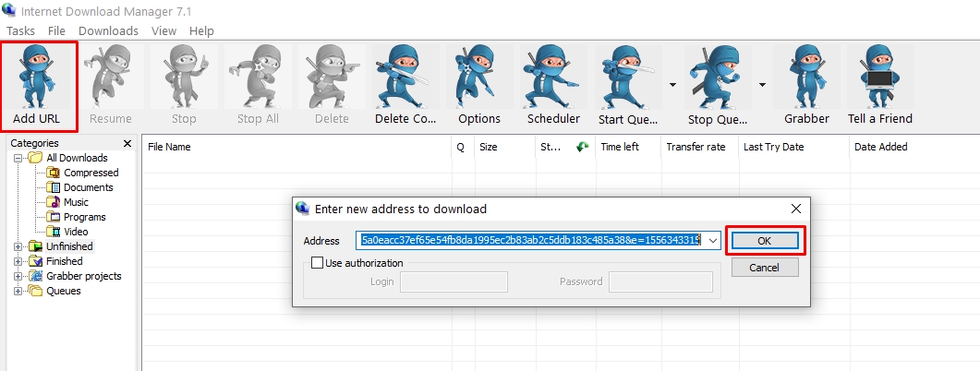Viewport: 980px width, 371px height.
Task: Open the Grabber toolbar icon
Action: coord(806,77)
